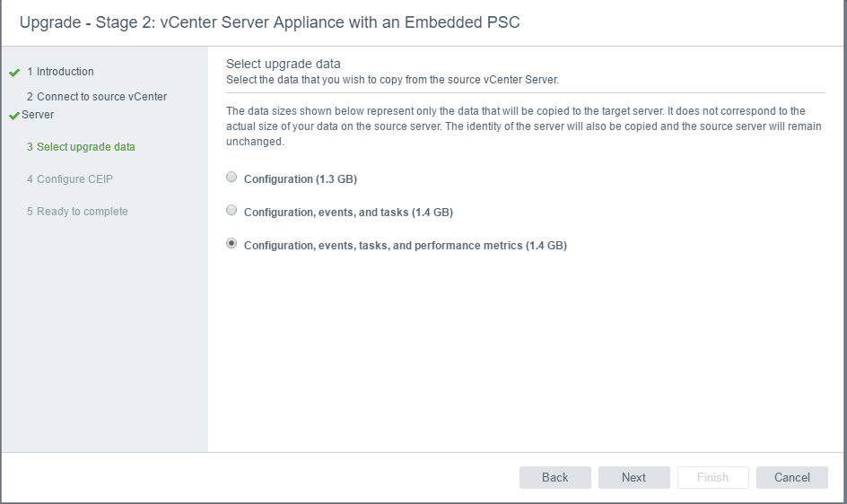Click the checkmark beside Connect to source vCenter Server

point(14,116)
